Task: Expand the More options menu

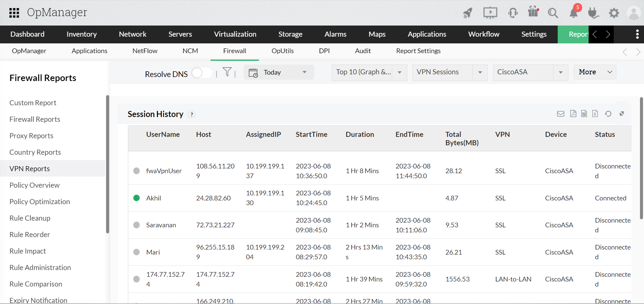Action: point(595,72)
